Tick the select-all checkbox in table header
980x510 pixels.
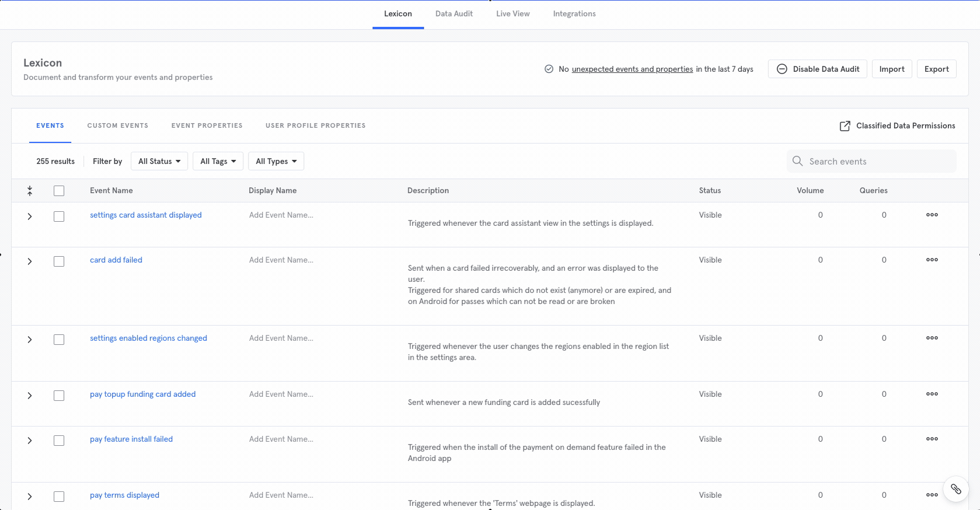[x=59, y=191]
